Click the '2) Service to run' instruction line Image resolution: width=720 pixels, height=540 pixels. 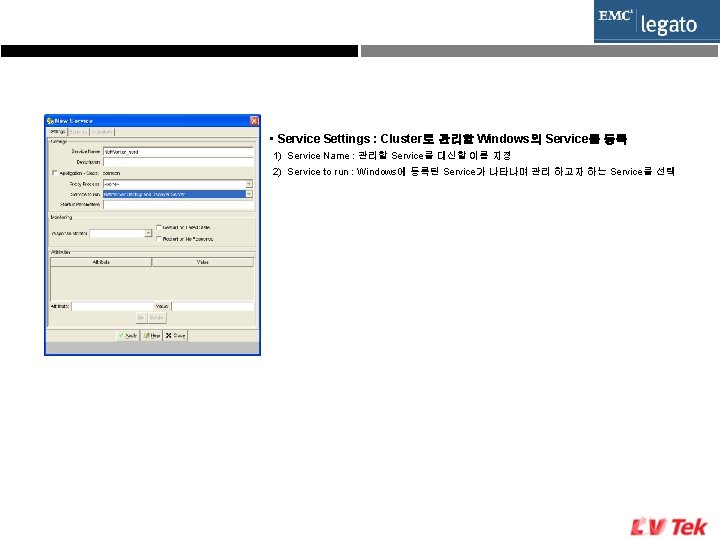pyautogui.click(x=473, y=172)
